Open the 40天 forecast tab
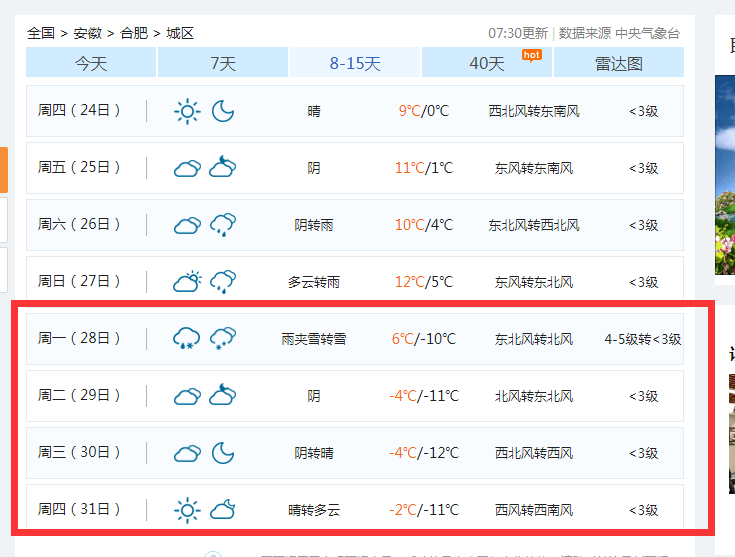The image size is (735, 557). [x=487, y=62]
